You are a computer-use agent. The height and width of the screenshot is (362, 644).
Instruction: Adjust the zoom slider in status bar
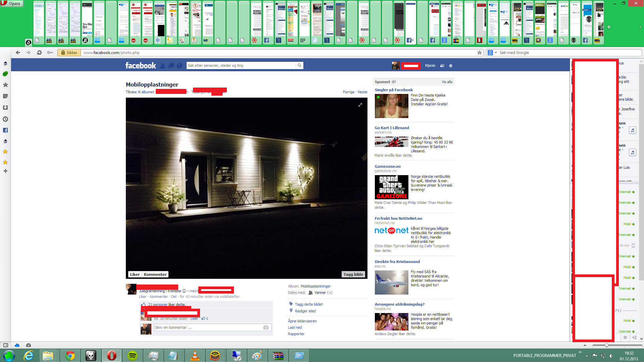tap(606, 345)
